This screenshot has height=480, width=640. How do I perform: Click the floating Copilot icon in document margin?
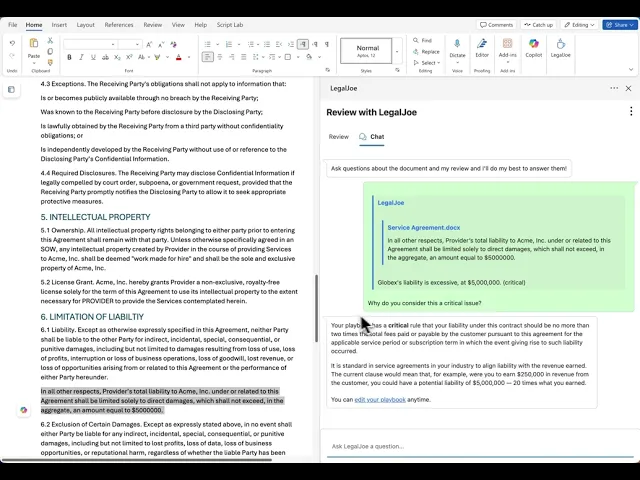[x=23, y=410]
